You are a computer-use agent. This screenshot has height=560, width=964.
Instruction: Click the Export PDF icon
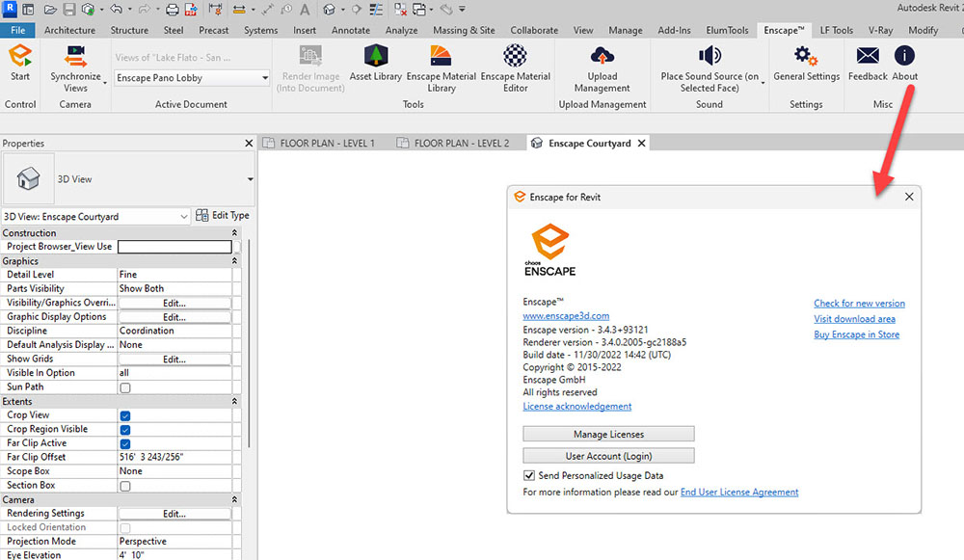pos(191,10)
